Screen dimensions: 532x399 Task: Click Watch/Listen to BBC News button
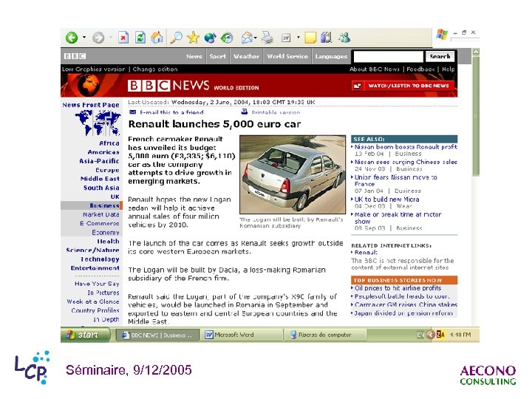click(403, 86)
